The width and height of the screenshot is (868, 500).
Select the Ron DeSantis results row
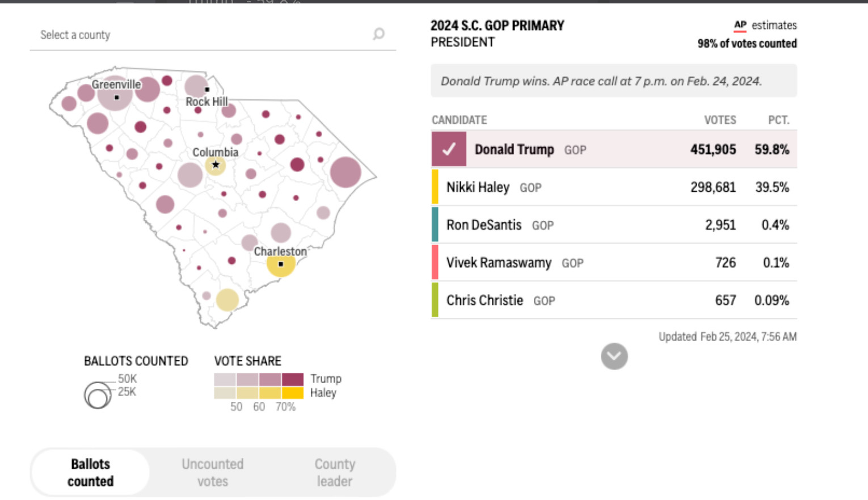point(614,225)
